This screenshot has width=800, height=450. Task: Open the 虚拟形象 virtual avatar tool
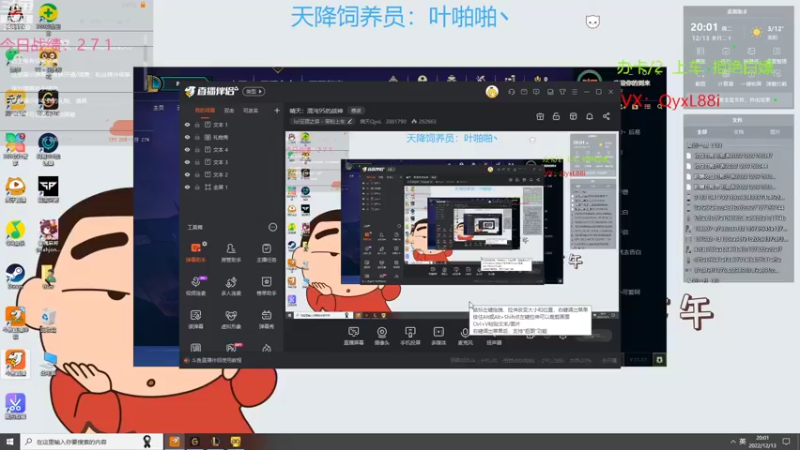tap(231, 319)
